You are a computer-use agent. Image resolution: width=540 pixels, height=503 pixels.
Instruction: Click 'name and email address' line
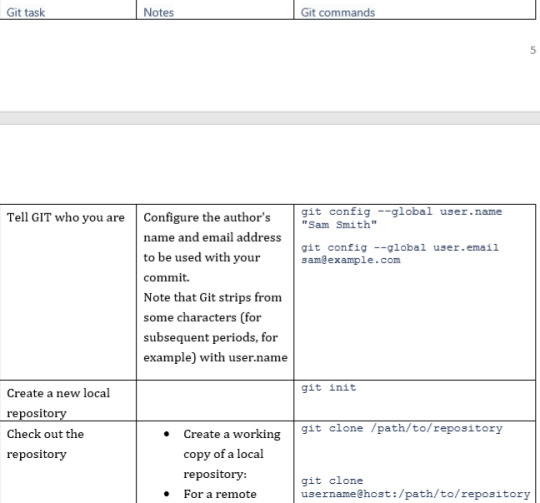tap(212, 238)
